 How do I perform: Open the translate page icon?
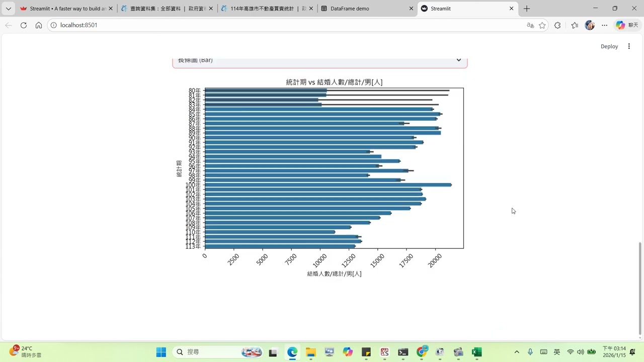pos(530,25)
